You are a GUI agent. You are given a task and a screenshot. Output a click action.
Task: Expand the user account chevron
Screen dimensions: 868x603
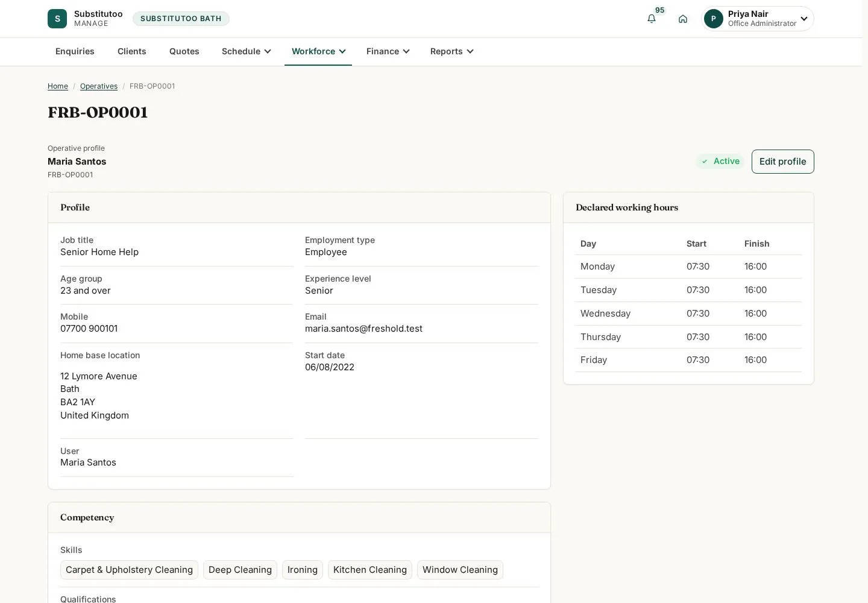coord(804,19)
